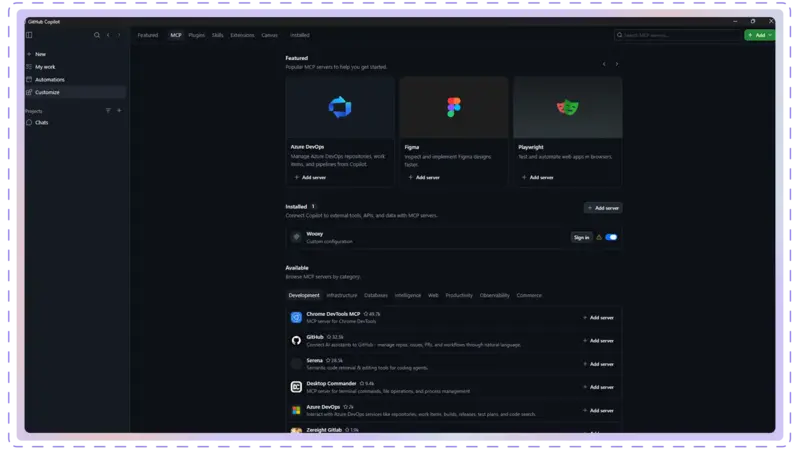This screenshot has height=450, width=800.
Task: Click the GitHub octocat icon in list
Action: tap(296, 341)
